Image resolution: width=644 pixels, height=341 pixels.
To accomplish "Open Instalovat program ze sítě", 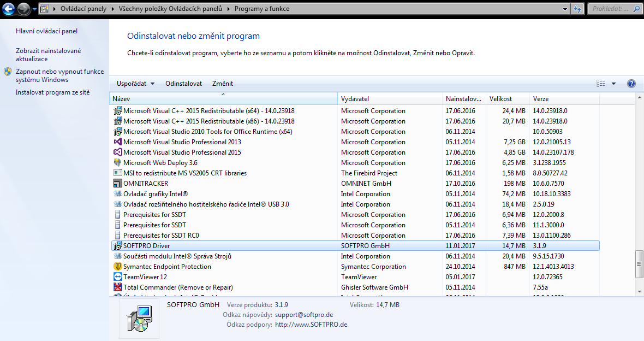I will click(x=52, y=92).
